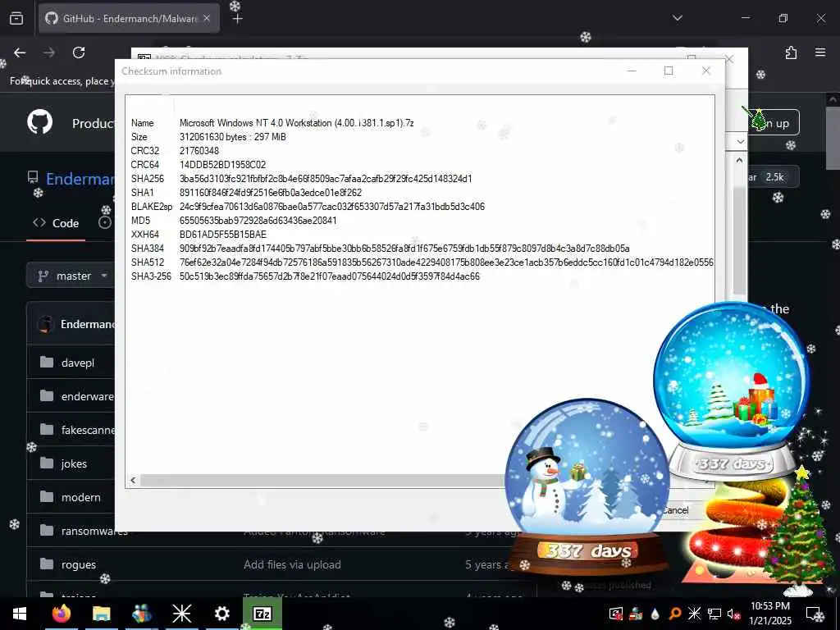Switch to 7-Zip taskbar button
840x630 pixels.
[262, 614]
